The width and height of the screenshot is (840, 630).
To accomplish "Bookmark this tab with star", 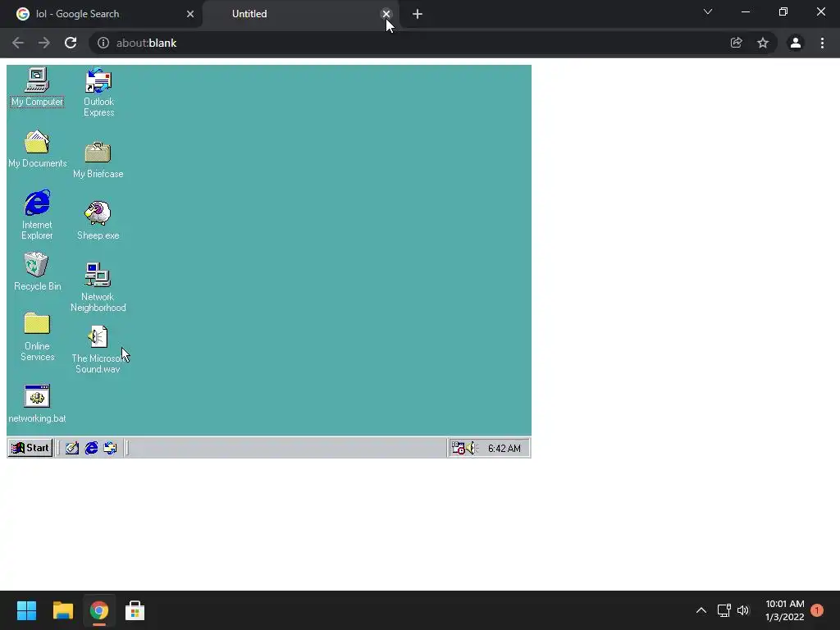I will click(x=763, y=43).
